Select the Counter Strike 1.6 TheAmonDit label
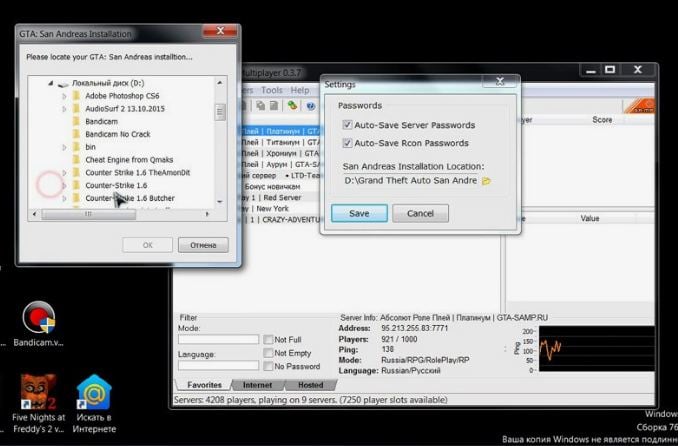Image resolution: width=678 pixels, height=446 pixels. tap(138, 173)
